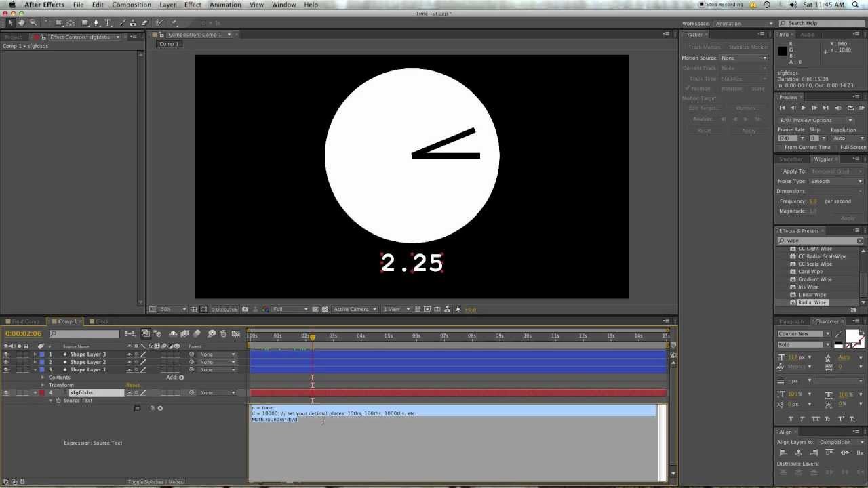Open viewer resolution Full dropdown
Screen dimensions: 868x488
[290, 309]
